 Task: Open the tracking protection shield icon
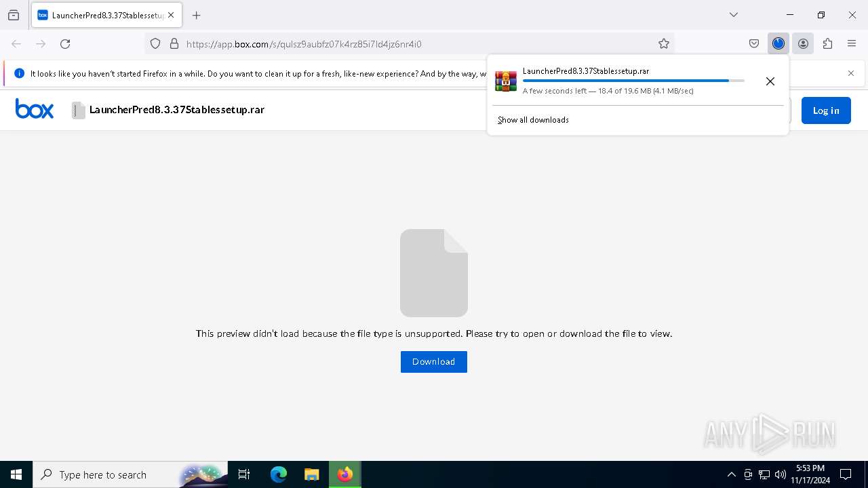[155, 43]
